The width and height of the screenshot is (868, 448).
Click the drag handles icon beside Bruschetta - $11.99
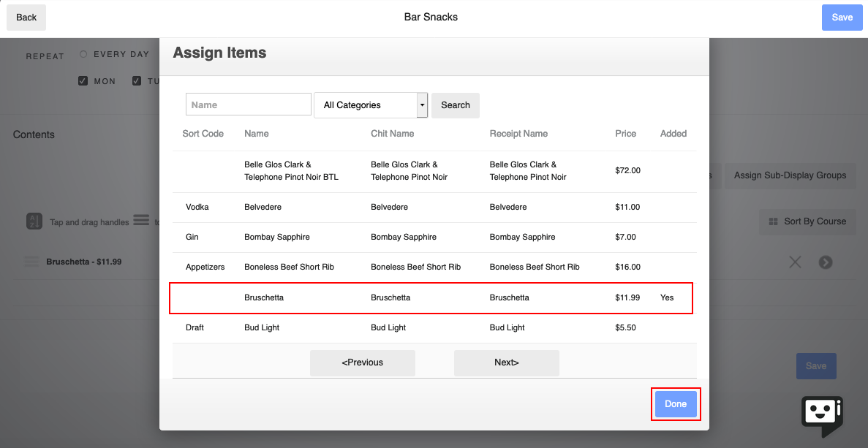click(31, 261)
